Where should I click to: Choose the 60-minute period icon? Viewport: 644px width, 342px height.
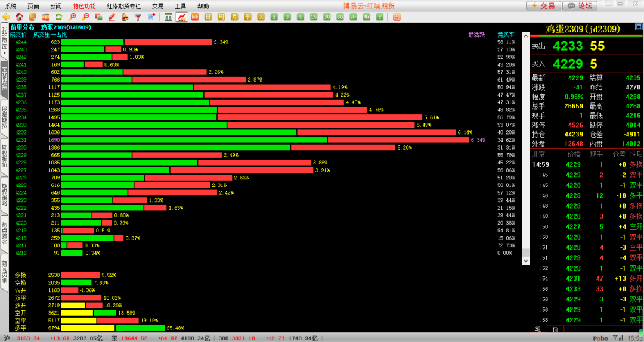pyautogui.click(x=340, y=17)
